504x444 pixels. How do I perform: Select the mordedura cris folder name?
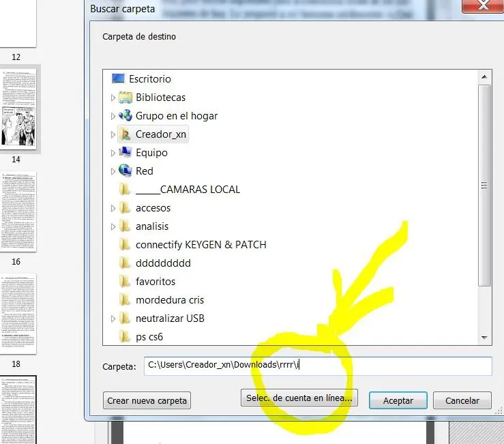point(170,300)
